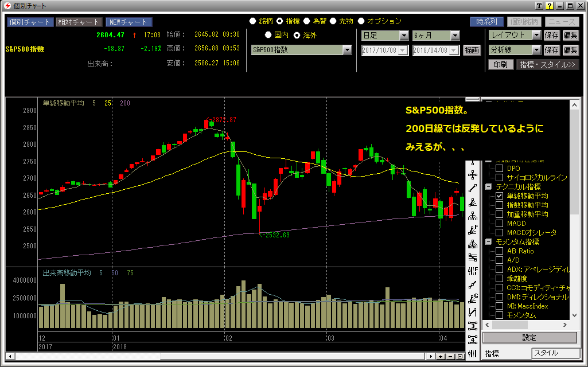Click the indicator list scroll-right arrow
This screenshot has width=588, height=367.
pyautogui.click(x=564, y=325)
